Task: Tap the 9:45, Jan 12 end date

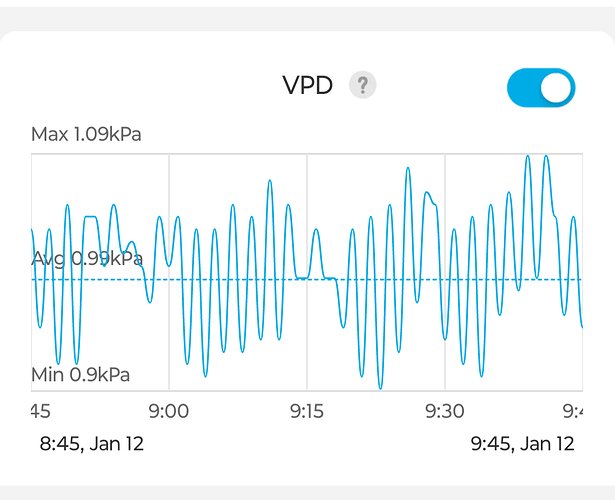Action: click(x=522, y=443)
